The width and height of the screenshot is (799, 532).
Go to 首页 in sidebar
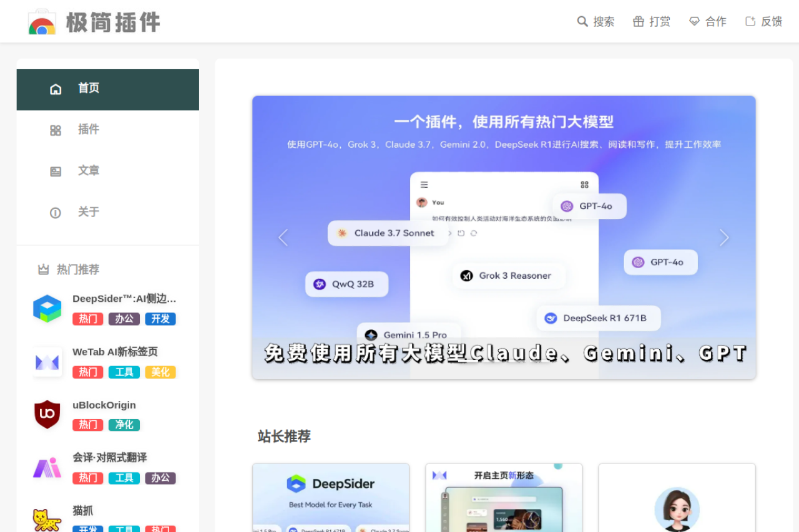(x=108, y=89)
